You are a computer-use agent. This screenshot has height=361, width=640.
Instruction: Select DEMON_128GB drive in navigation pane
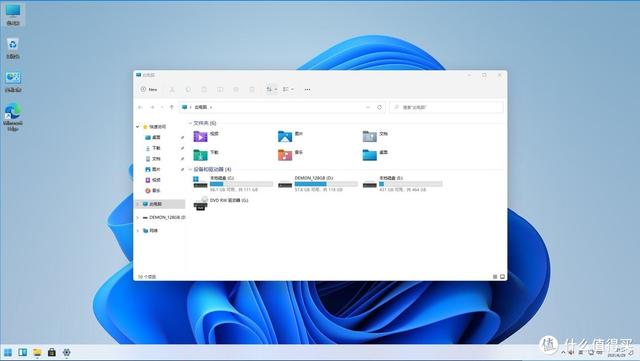click(164, 217)
